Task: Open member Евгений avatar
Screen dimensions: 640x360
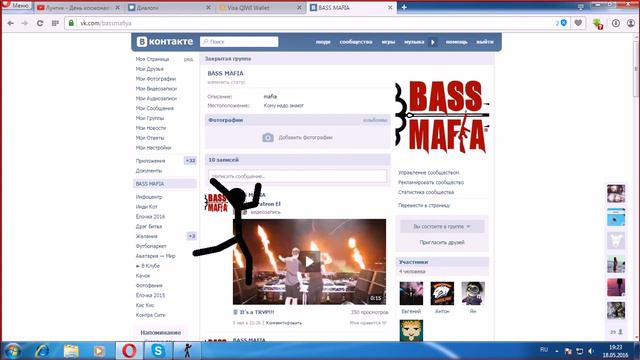Action: point(411,293)
